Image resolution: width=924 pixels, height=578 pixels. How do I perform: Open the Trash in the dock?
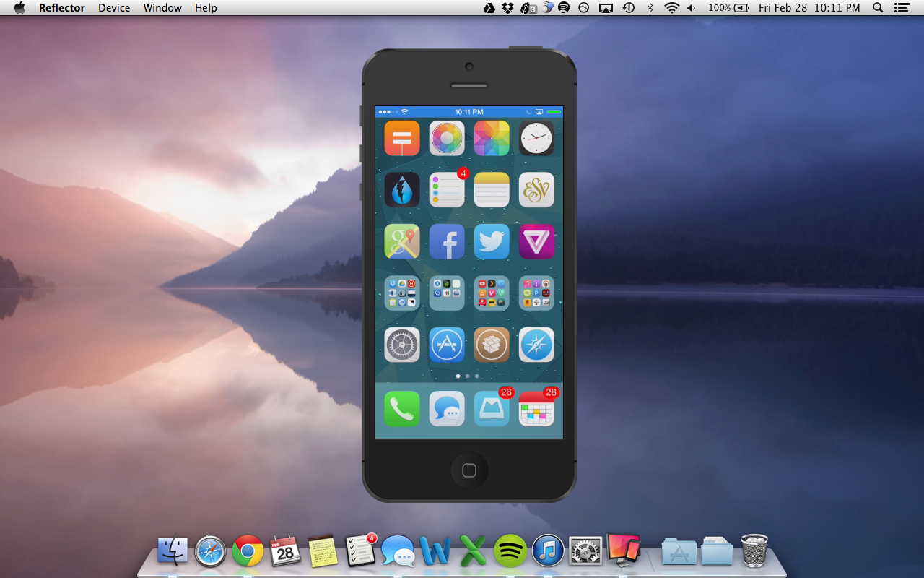(754, 551)
